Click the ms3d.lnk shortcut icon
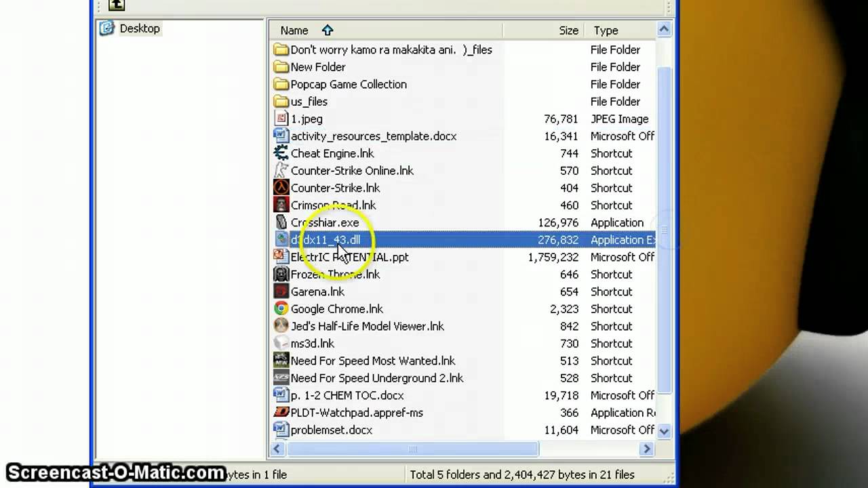Viewport: 868px width, 488px height. 281,344
